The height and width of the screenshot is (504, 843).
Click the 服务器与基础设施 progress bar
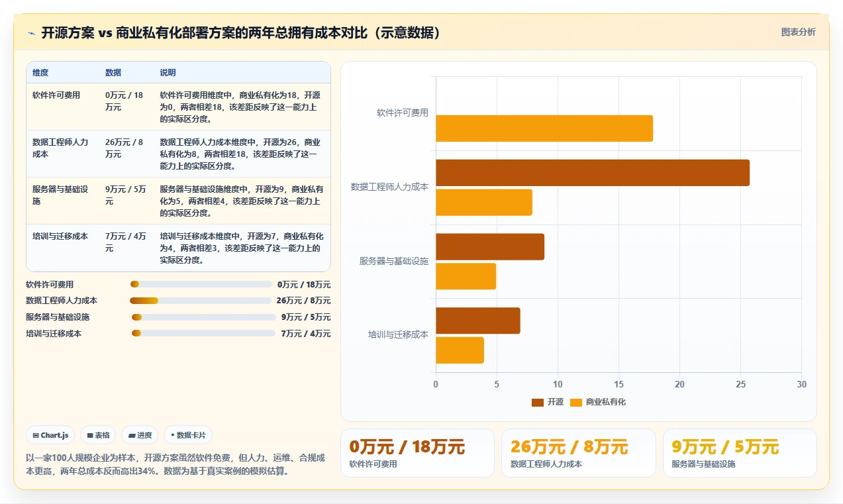(203, 317)
